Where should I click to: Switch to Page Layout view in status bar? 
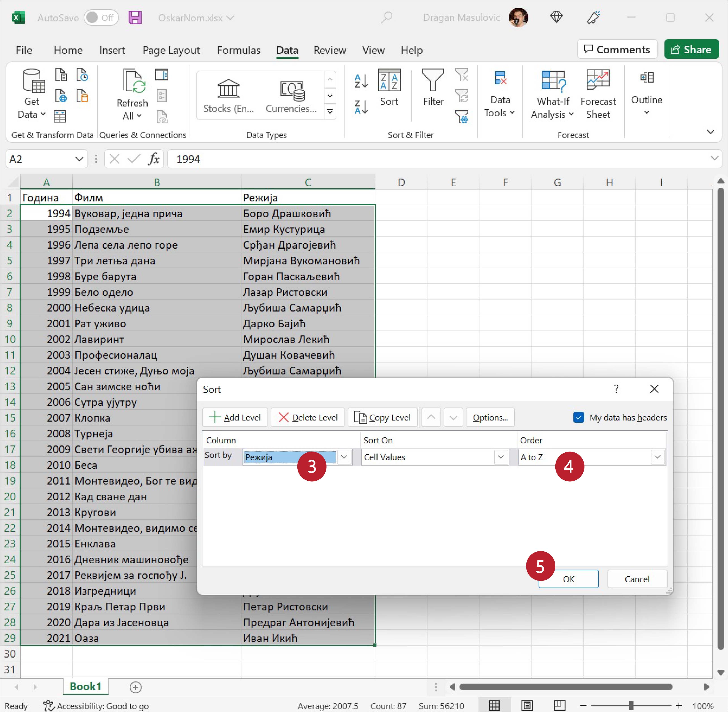click(527, 705)
